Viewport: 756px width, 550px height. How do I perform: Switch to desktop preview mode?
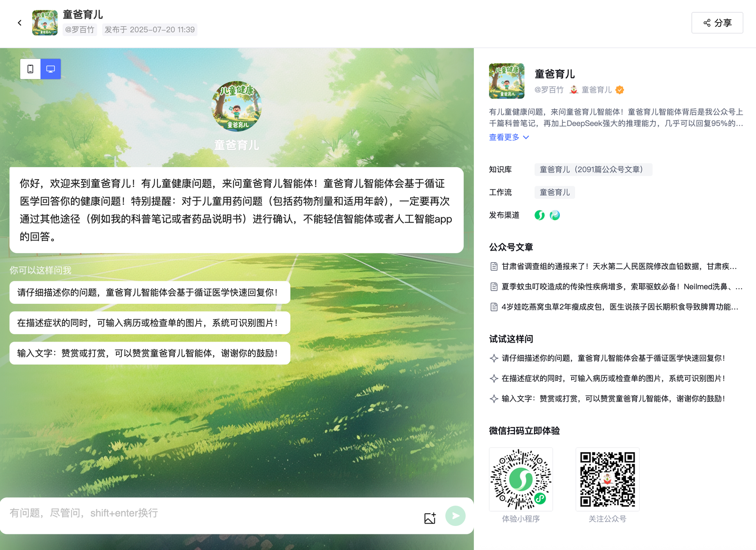(51, 69)
